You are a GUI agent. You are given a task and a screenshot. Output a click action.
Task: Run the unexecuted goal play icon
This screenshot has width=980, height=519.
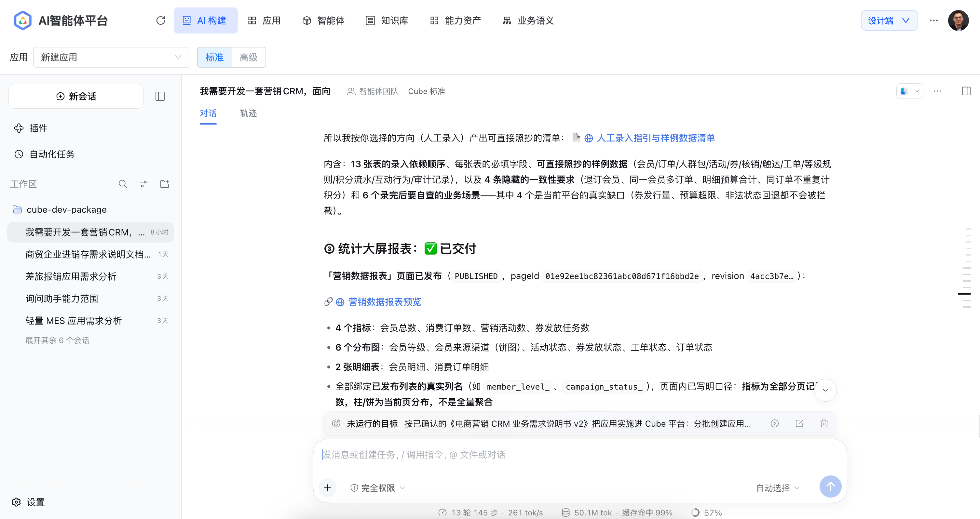(x=775, y=423)
